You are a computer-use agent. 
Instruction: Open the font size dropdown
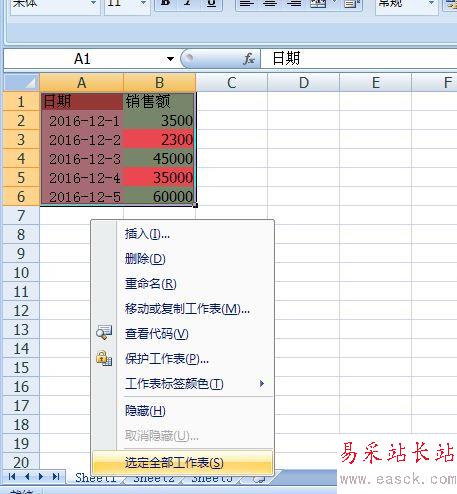(x=143, y=3)
